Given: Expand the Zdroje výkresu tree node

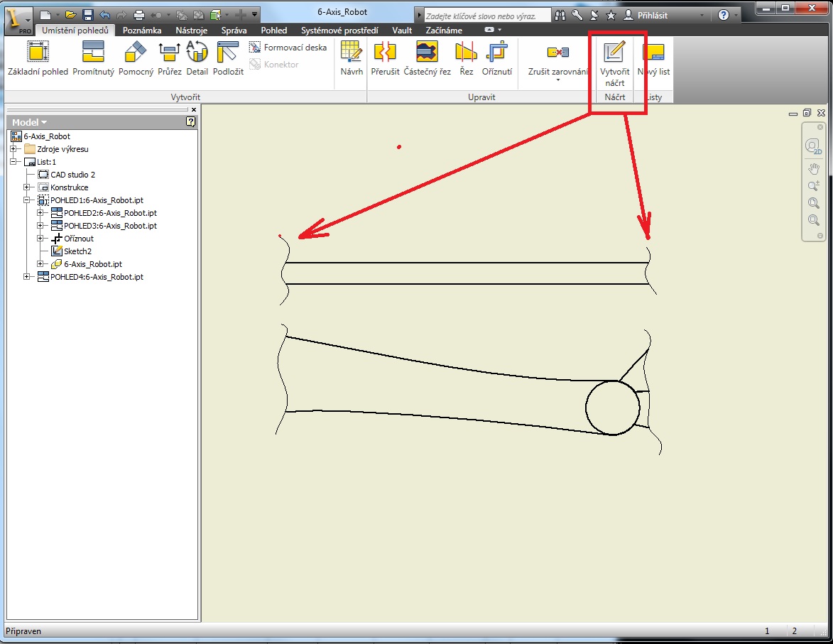Looking at the screenshot, I should 13,149.
